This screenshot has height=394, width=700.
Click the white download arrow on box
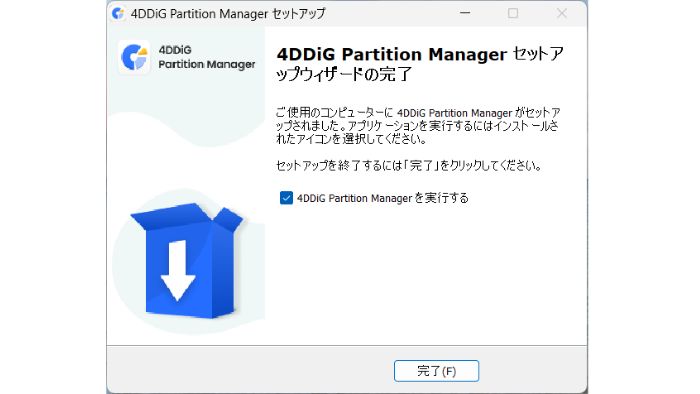[178, 270]
